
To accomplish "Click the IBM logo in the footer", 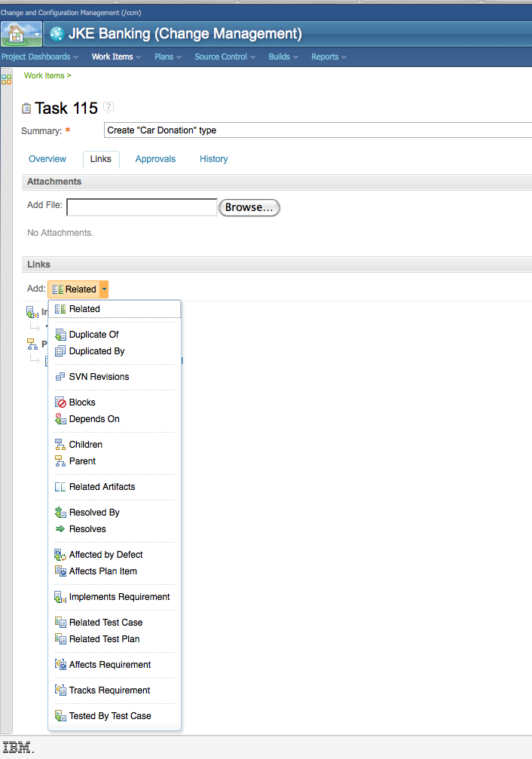I will click(18, 748).
